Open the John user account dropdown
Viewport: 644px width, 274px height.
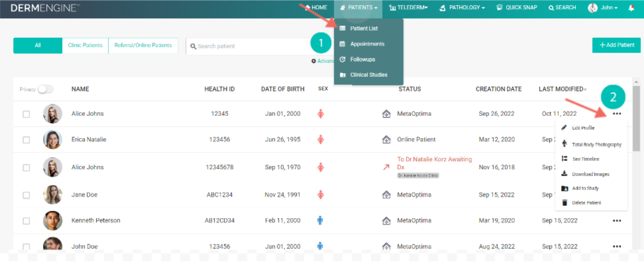pos(603,7)
